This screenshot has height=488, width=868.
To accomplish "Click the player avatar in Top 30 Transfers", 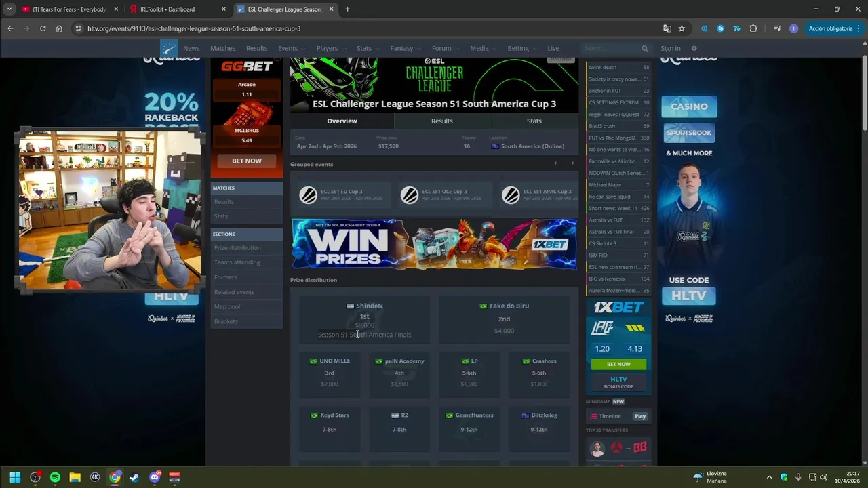I will coord(597,448).
